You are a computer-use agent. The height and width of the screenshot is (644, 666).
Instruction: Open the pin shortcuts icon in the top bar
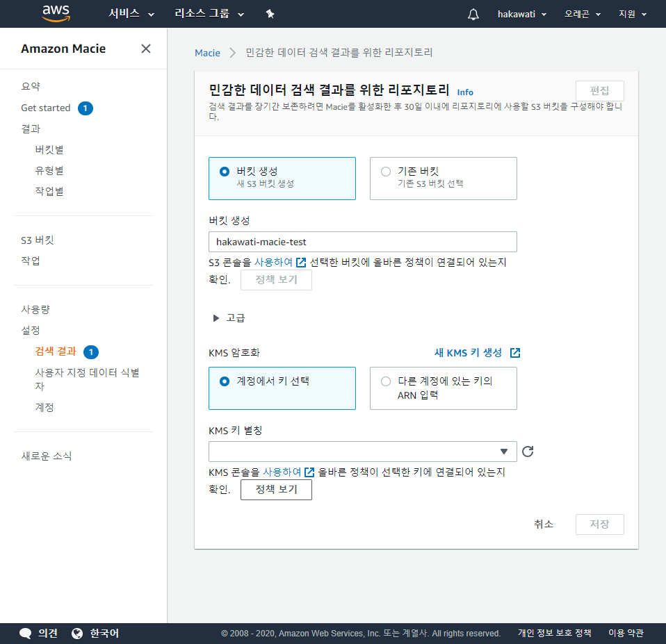270,14
